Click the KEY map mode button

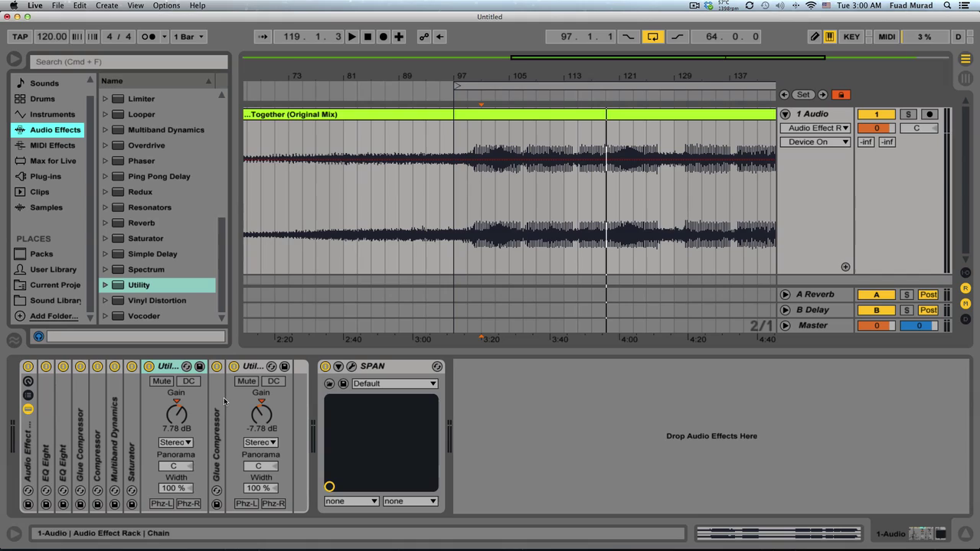click(851, 37)
